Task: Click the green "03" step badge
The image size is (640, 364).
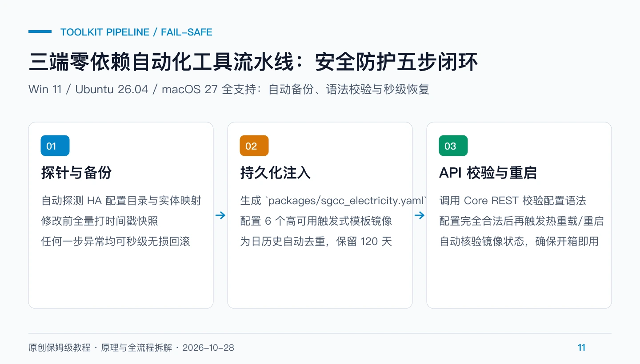Action: pos(453,146)
